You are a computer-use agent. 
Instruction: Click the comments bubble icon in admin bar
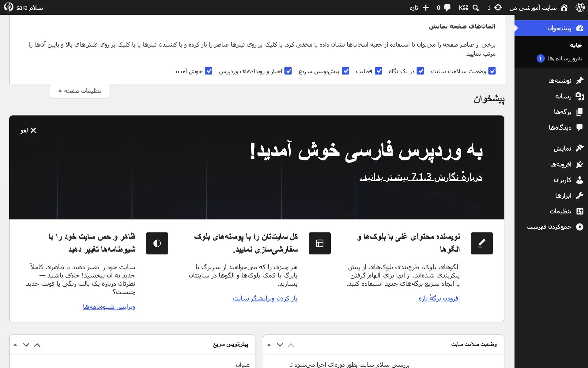447,8
